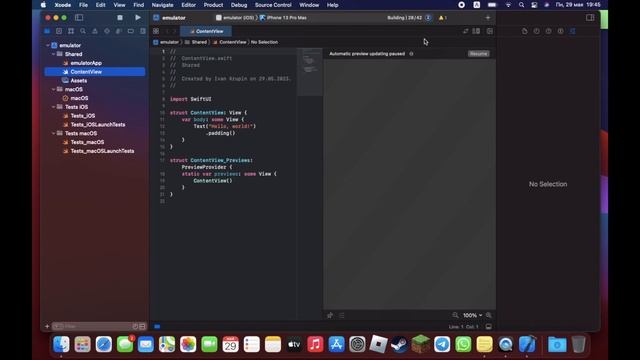Stop the running build
The width and height of the screenshot is (640, 360).
click(x=120, y=18)
